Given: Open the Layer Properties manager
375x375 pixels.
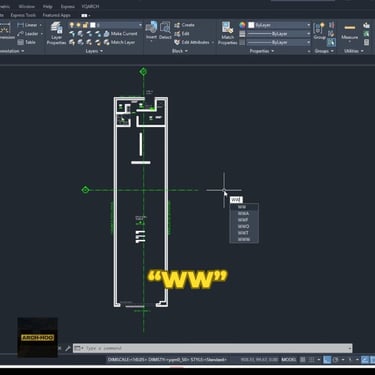Looking at the screenshot, I should click(56, 33).
